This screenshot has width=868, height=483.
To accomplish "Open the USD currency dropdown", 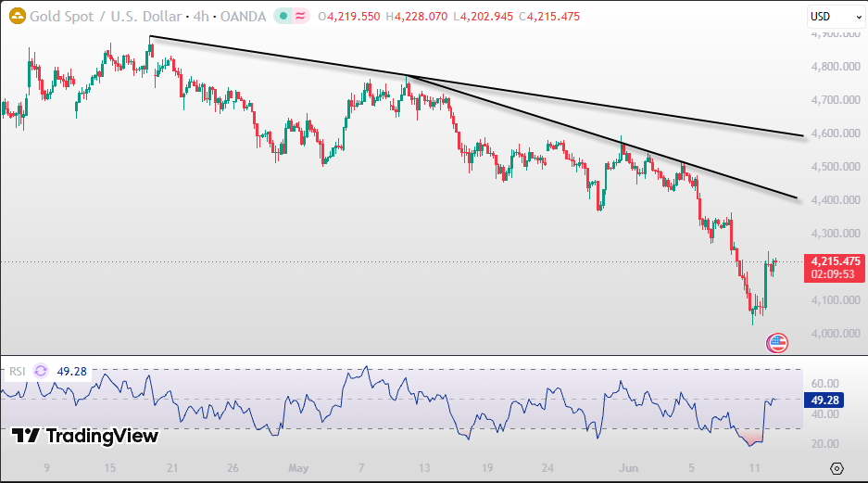I will pyautogui.click(x=837, y=17).
